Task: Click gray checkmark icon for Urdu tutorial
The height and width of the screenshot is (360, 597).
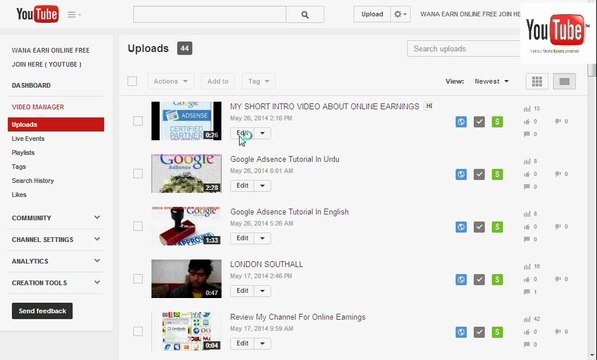Action: 479,174
